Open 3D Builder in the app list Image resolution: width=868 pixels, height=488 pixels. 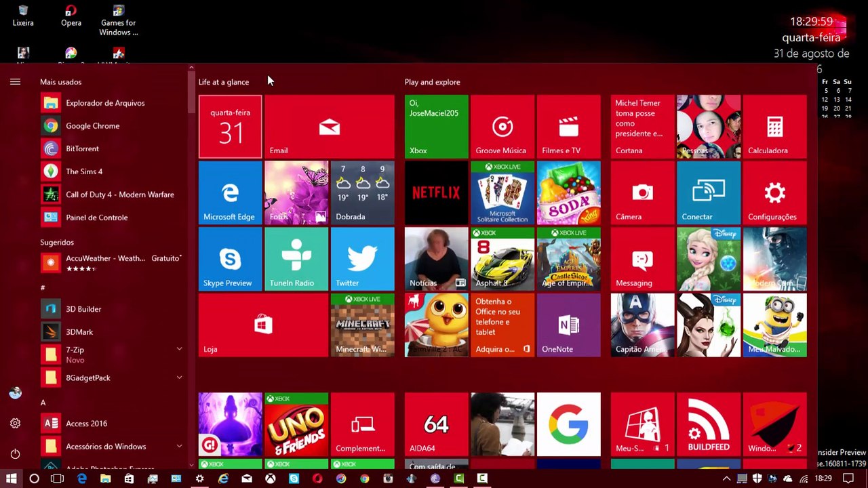coord(111,309)
